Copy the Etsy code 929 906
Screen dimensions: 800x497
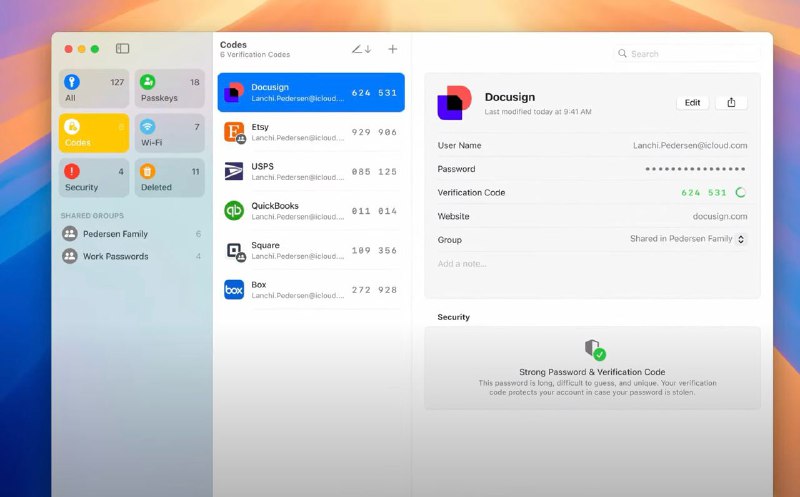pyautogui.click(x=374, y=132)
